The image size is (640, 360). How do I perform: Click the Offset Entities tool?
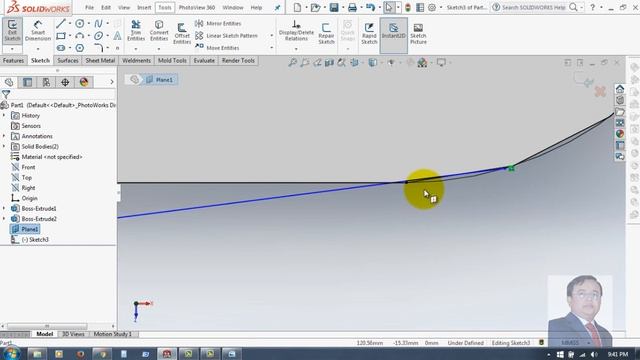(182, 33)
